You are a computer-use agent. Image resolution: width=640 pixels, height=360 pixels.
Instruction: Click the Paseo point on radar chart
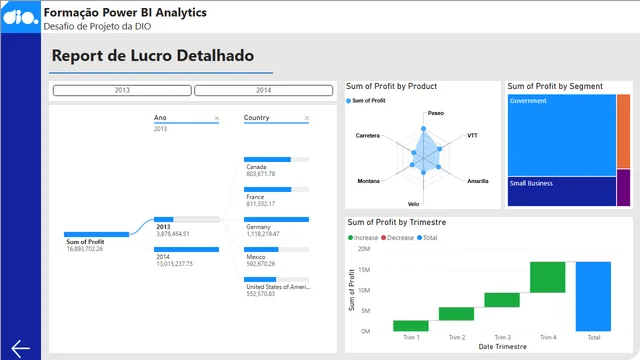click(423, 129)
